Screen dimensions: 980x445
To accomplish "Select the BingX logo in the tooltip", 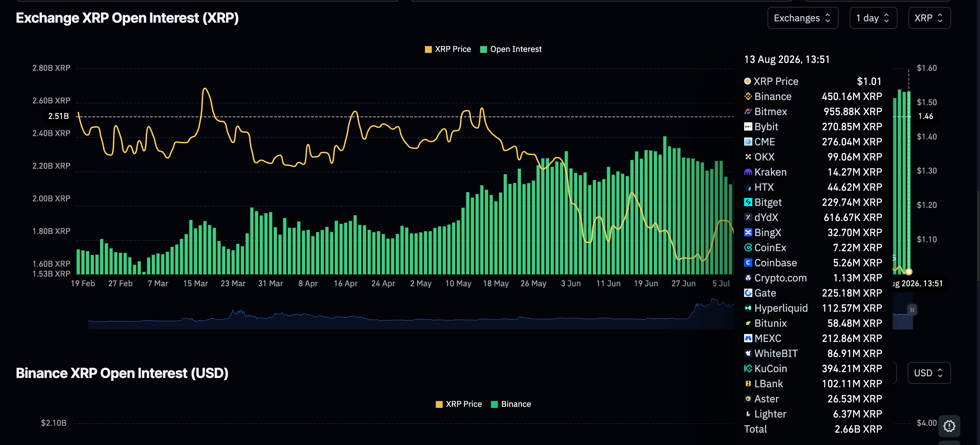I will pos(748,232).
